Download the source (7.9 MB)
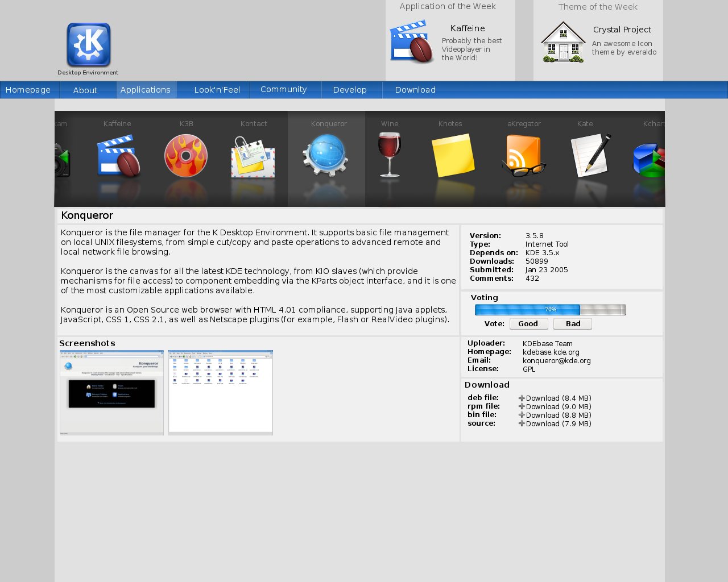 559,424
